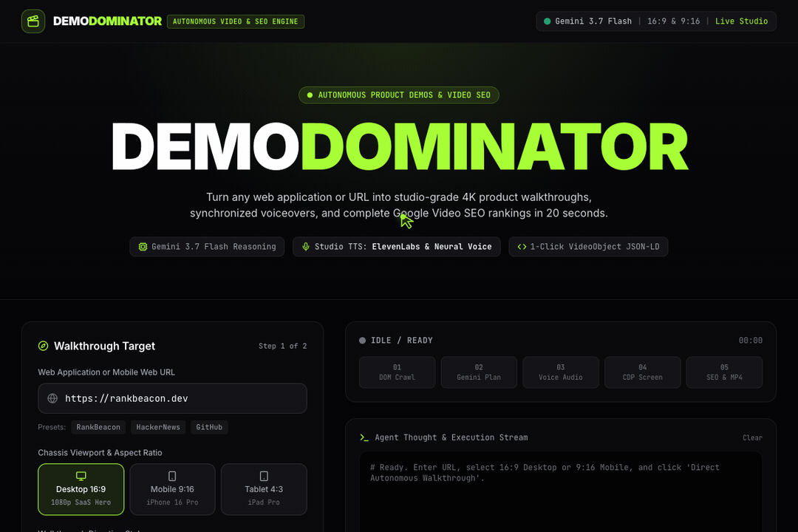This screenshot has width=798, height=532.
Task: Open the 02 Gemini Plan stage
Action: (479, 372)
